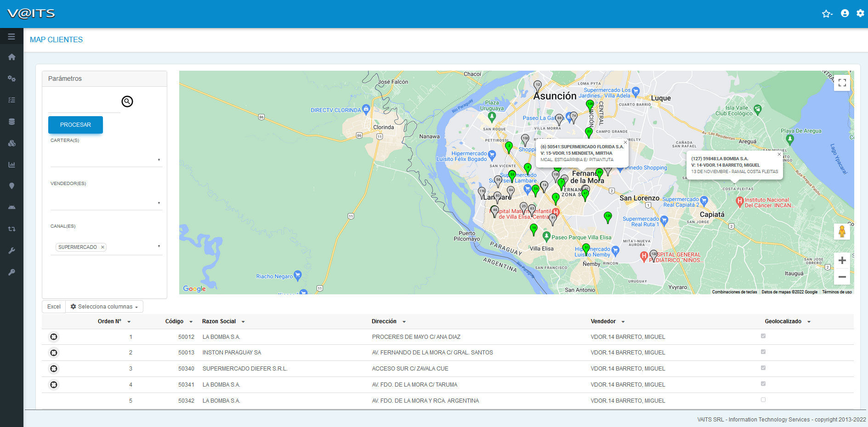The width and height of the screenshot is (868, 427).
Task: Open the checklist tasks sidebar icon
Action: click(11, 100)
